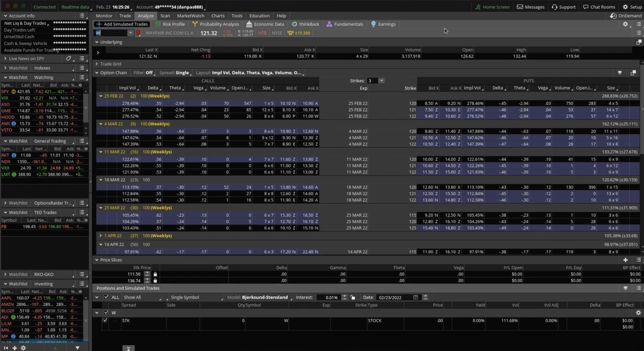Open the Help tab
Screen dimensions: 644x351
tap(281, 16)
